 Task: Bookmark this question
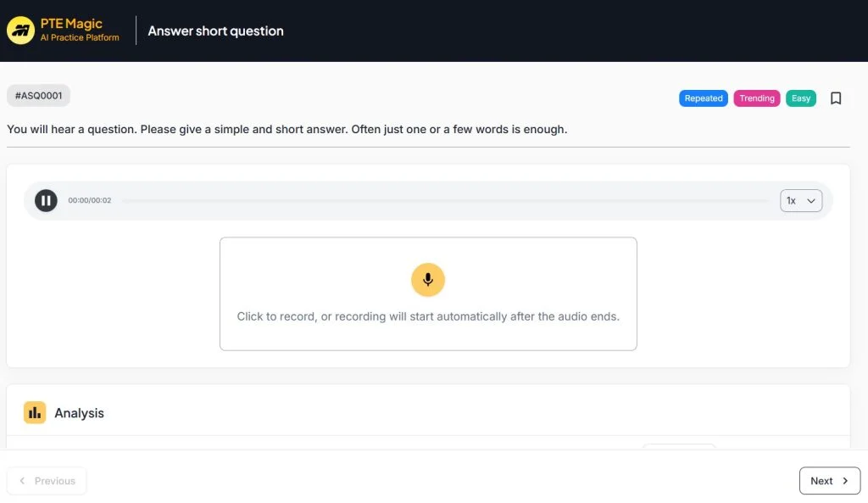tap(836, 98)
